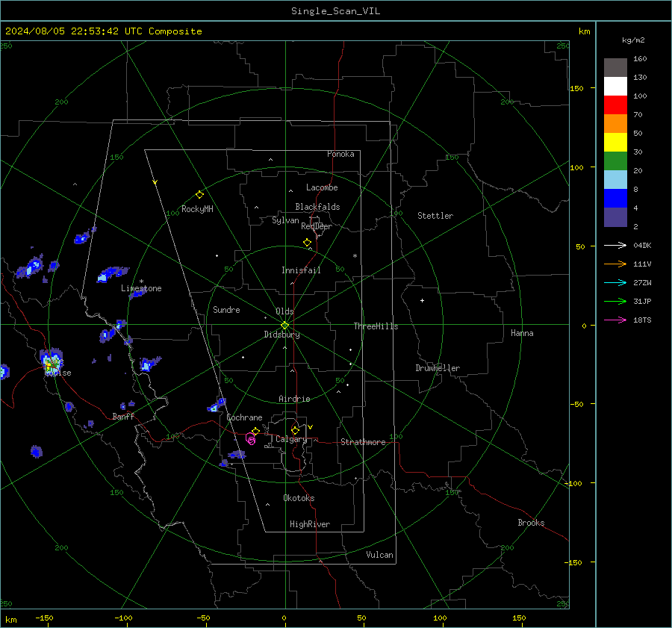This screenshot has height=628, width=672.
Task: Select the orange 70 color swatch
Action: tap(615, 123)
